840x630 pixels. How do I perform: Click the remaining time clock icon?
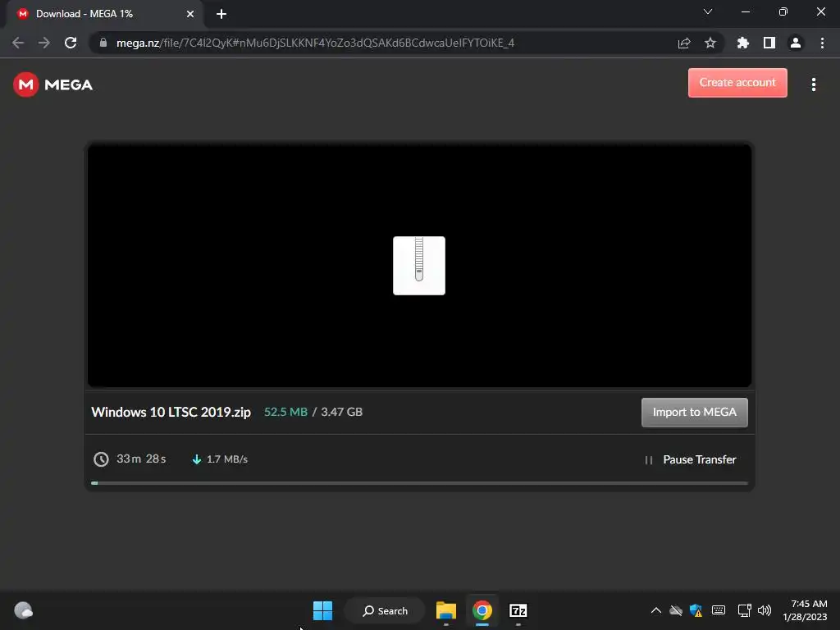[x=101, y=459]
